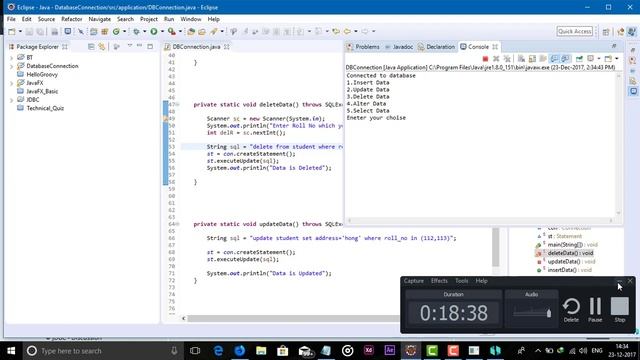Open the Display Selected Console dropdown arrow
The width and height of the screenshot is (640, 360).
[598, 59]
